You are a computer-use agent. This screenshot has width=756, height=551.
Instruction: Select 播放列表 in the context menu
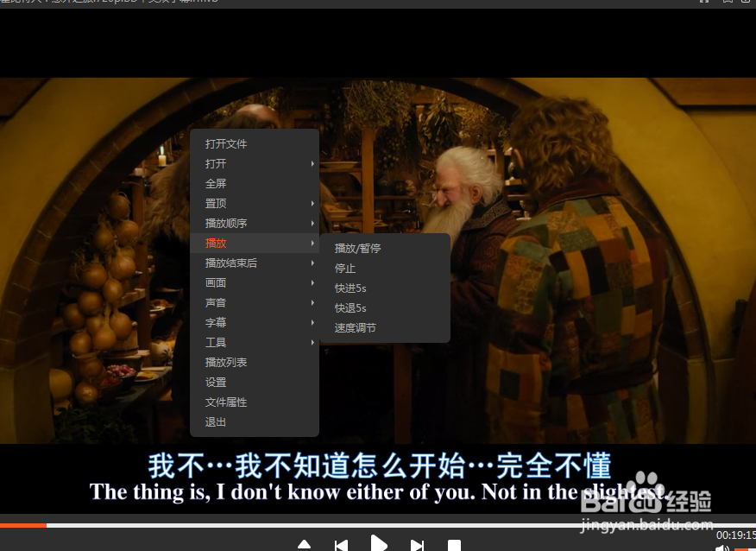(x=255, y=363)
